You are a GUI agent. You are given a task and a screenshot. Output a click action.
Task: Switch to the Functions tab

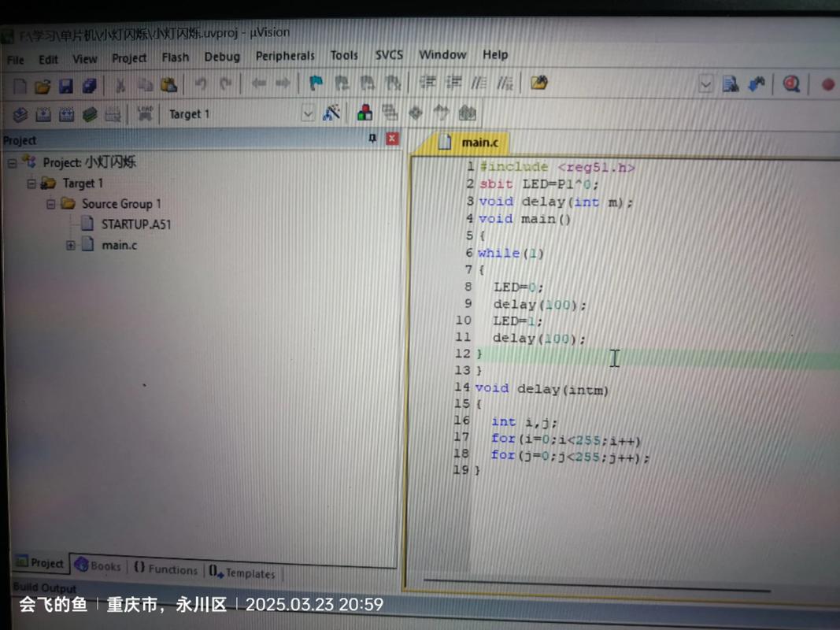coord(165,569)
